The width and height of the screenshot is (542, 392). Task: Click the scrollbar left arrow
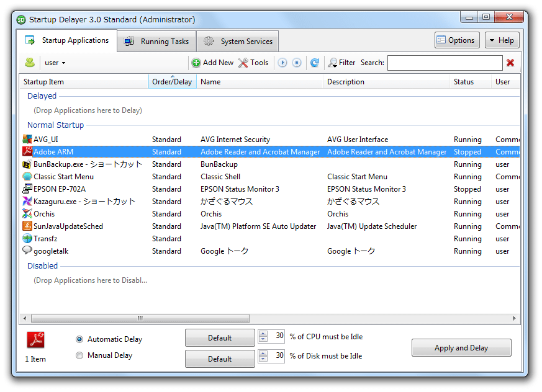coord(25,318)
